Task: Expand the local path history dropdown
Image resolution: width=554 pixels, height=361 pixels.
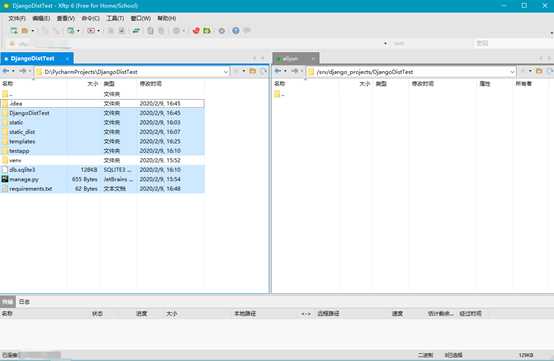Action: tap(226, 72)
